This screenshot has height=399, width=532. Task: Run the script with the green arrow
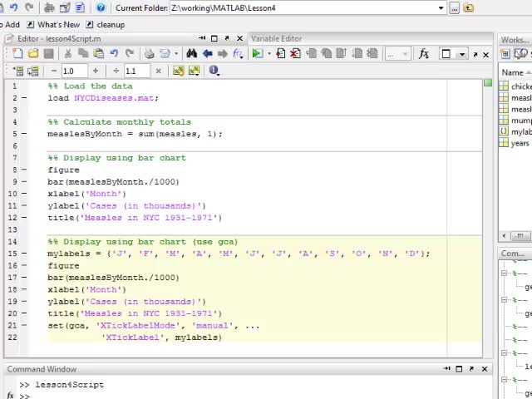click(257, 54)
